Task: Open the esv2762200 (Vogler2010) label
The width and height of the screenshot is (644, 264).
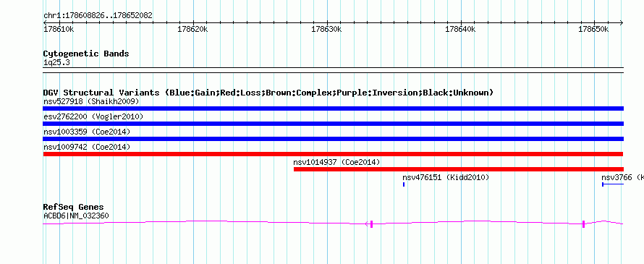Action: [93, 116]
